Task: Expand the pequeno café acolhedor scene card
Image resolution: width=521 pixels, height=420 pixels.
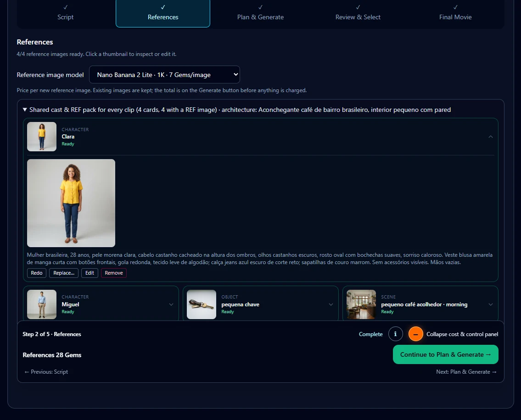Action: 490,304
